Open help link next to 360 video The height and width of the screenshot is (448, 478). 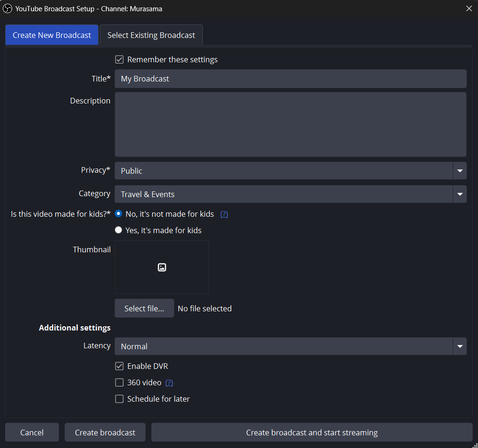[169, 382]
